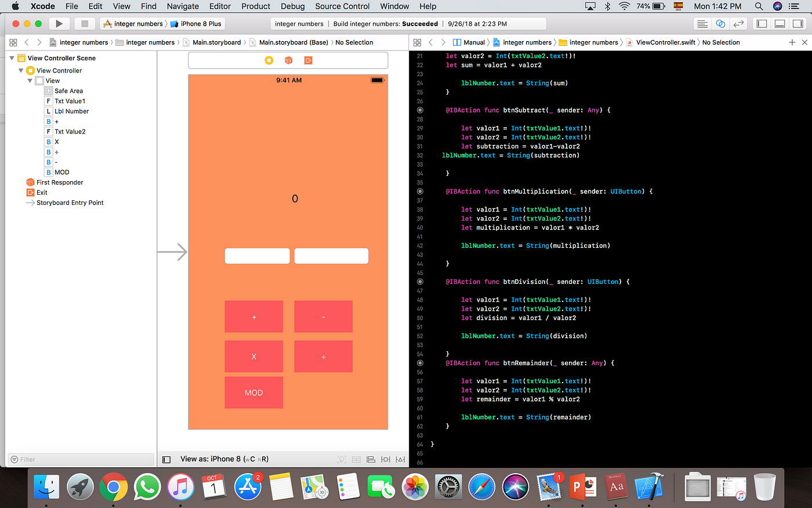The height and width of the screenshot is (508, 812).
Task: Click the connection circle beside btnMultiplication
Action: pyautogui.click(x=420, y=192)
